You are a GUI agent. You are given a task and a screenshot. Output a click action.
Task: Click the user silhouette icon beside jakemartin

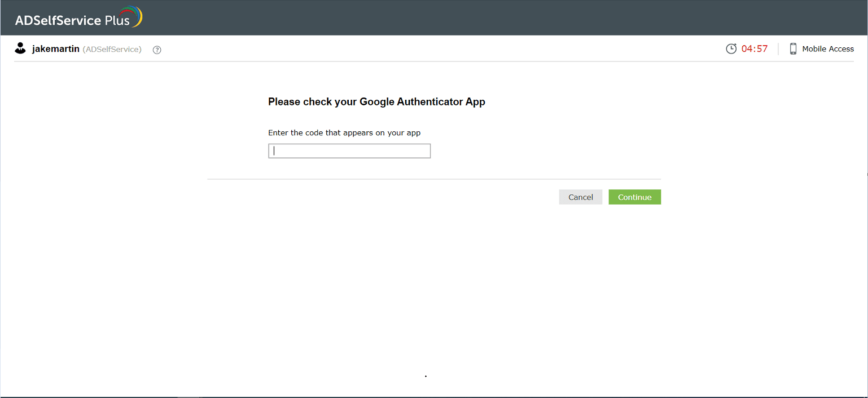pyautogui.click(x=20, y=48)
